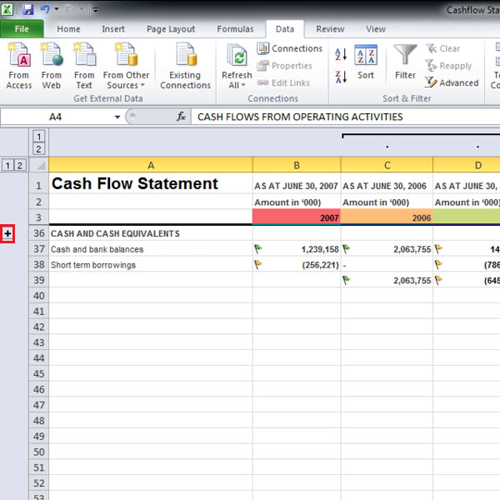Viewport: 500px width, 500px height.
Task: Click the Name Box showing A4
Action: pos(56,117)
